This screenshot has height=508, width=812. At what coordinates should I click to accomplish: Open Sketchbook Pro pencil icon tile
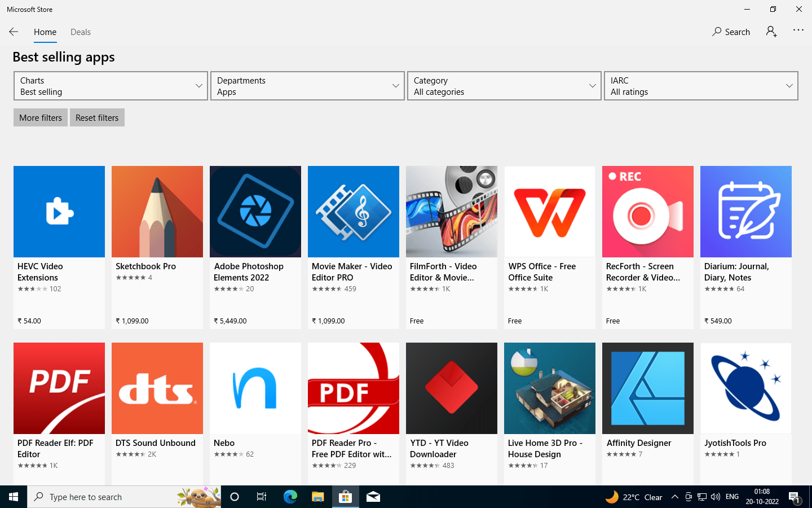coord(157,212)
